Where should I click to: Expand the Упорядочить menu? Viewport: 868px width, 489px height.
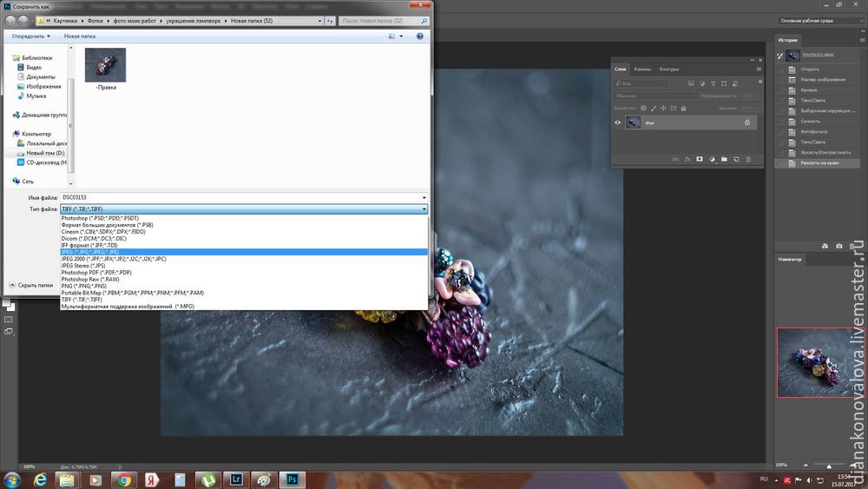click(x=31, y=36)
